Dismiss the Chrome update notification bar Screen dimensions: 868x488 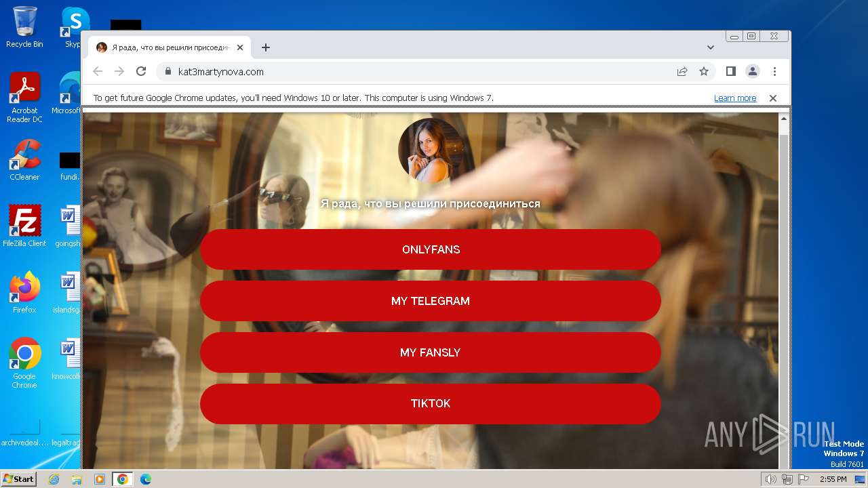click(772, 98)
